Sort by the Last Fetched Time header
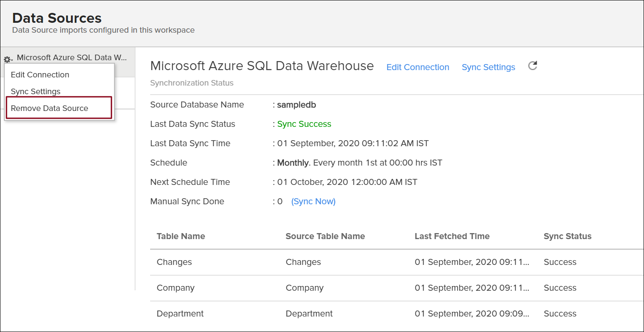This screenshot has width=644, height=332. coord(452,236)
